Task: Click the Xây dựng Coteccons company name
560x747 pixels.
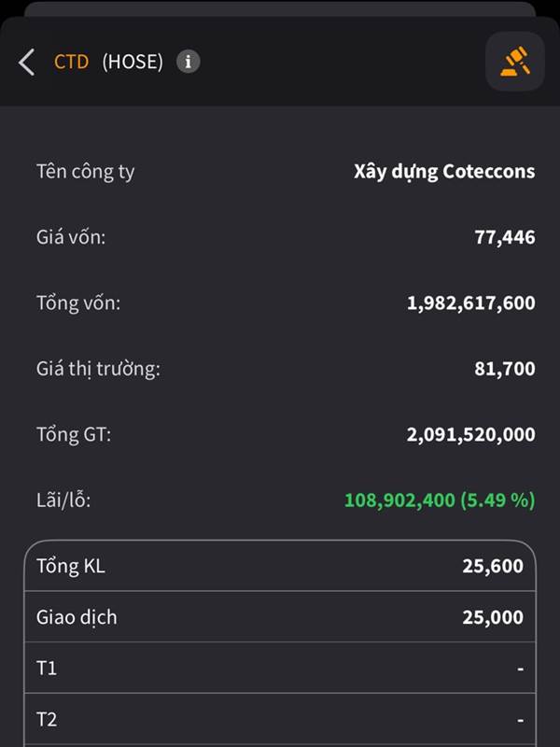Action: pos(444,172)
